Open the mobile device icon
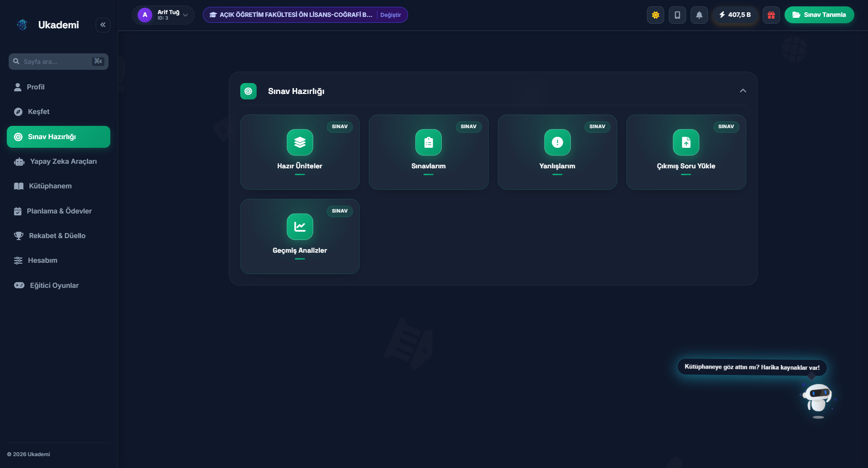The image size is (868, 468). tap(677, 15)
